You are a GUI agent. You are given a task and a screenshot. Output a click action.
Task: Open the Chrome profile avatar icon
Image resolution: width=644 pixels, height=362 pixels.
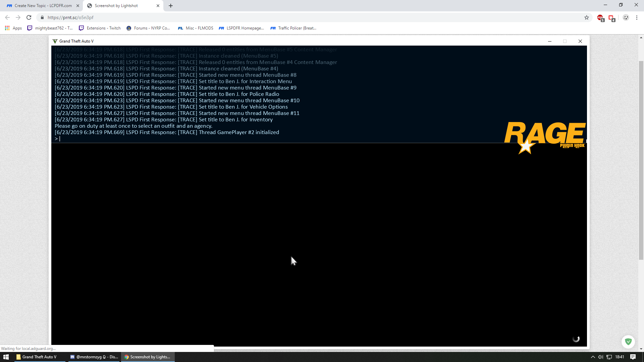[626, 17]
